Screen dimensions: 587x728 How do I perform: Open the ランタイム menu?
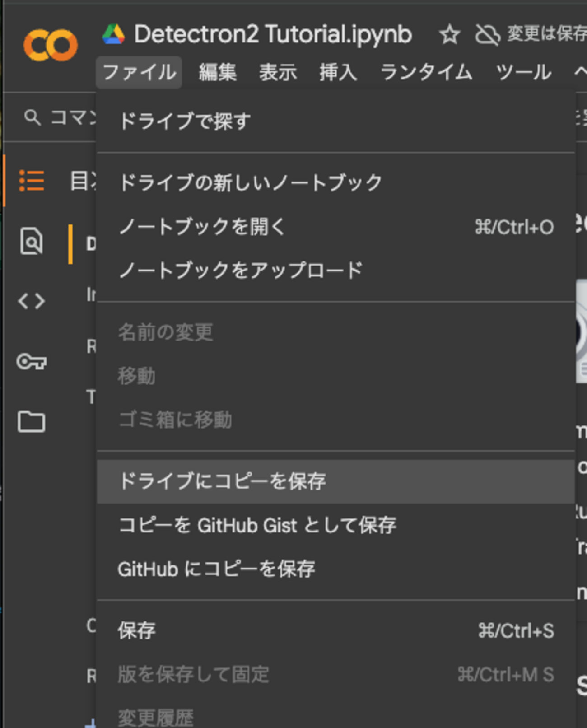(x=426, y=72)
